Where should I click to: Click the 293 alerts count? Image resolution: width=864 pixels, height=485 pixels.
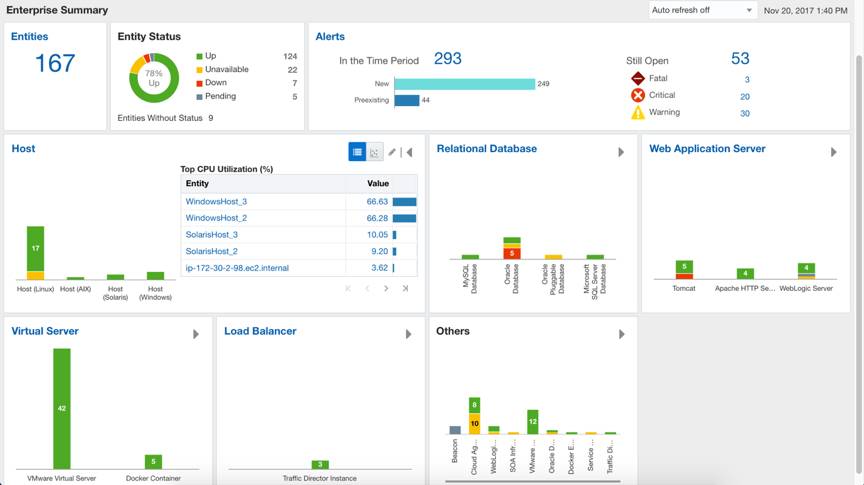(447, 58)
